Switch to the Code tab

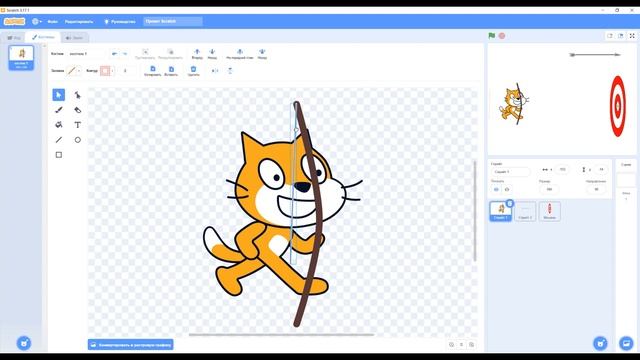[x=13, y=38]
